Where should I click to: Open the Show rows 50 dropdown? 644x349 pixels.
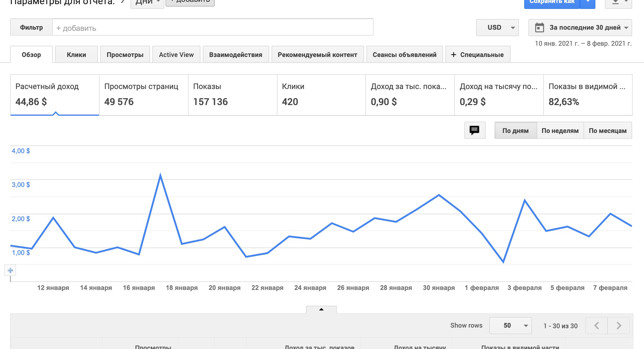(x=510, y=326)
